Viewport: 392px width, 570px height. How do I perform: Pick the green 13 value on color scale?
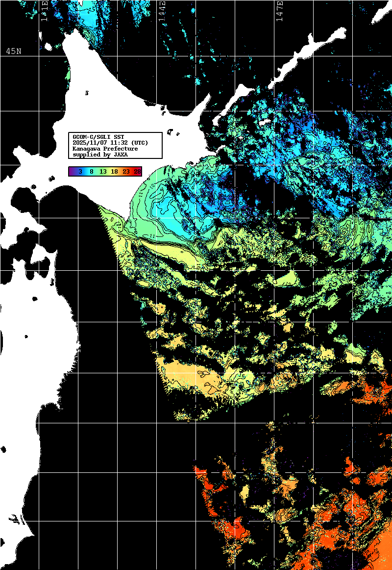(x=103, y=172)
